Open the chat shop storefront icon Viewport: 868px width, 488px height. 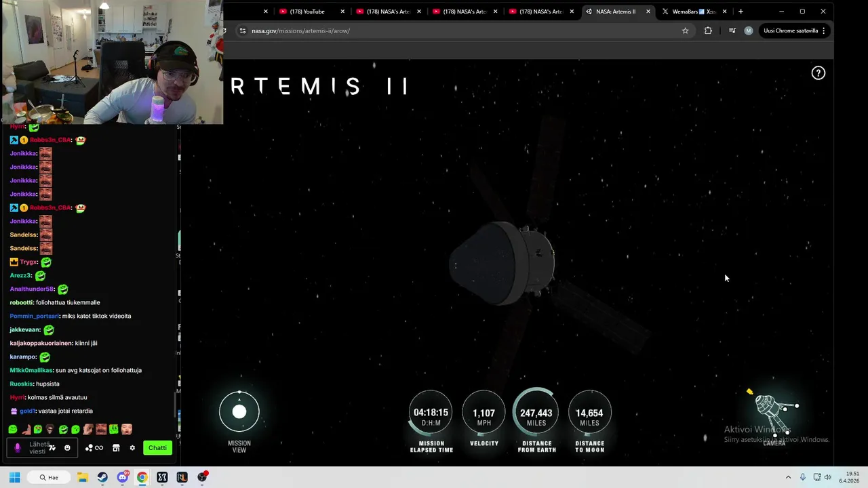[x=116, y=448]
